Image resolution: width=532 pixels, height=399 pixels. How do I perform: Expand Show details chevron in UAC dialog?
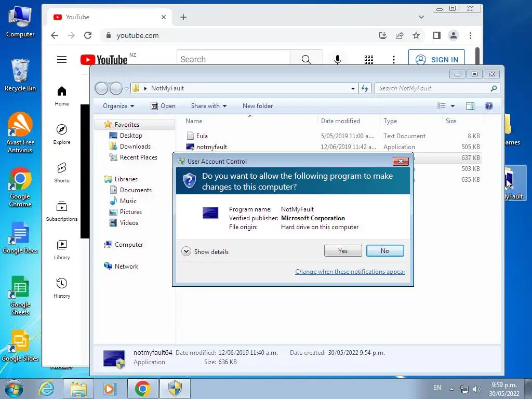(186, 251)
